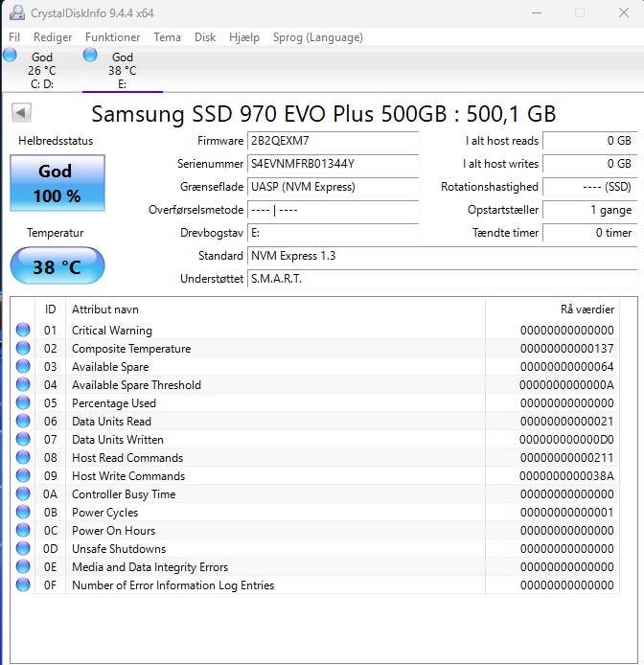This screenshot has width=644, height=665.
Task: Click the Attribut navn column header
Action: (x=274, y=310)
